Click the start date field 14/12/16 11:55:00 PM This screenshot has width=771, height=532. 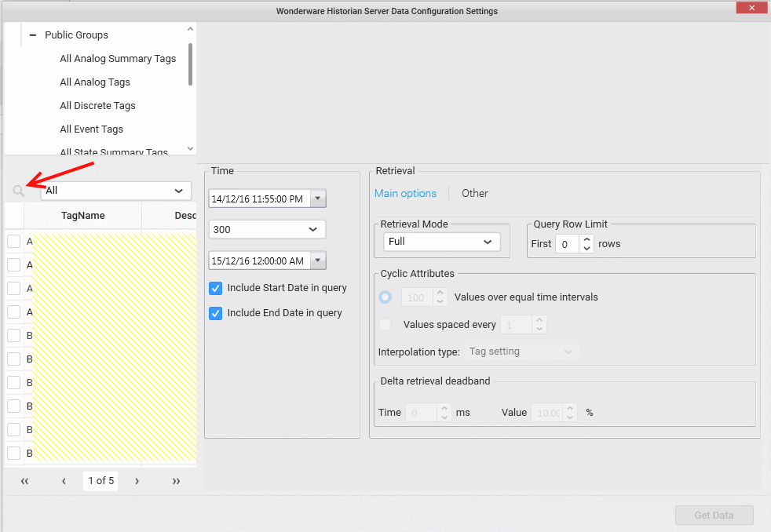coord(260,199)
